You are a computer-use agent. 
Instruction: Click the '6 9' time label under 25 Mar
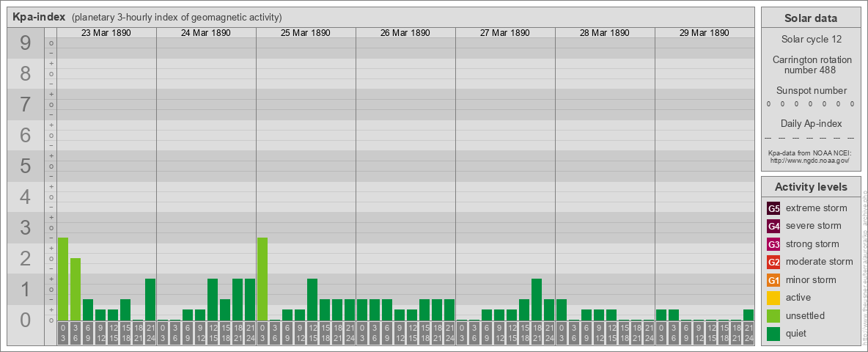[287, 334]
